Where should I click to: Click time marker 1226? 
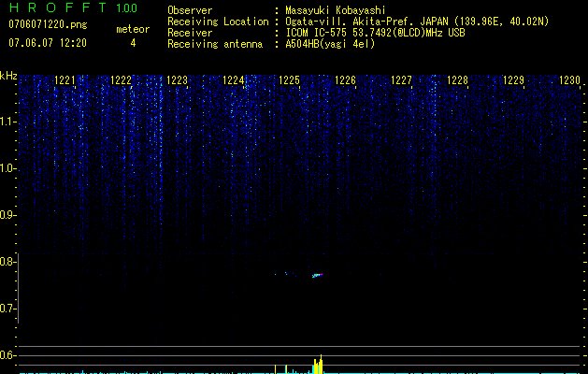(345, 80)
